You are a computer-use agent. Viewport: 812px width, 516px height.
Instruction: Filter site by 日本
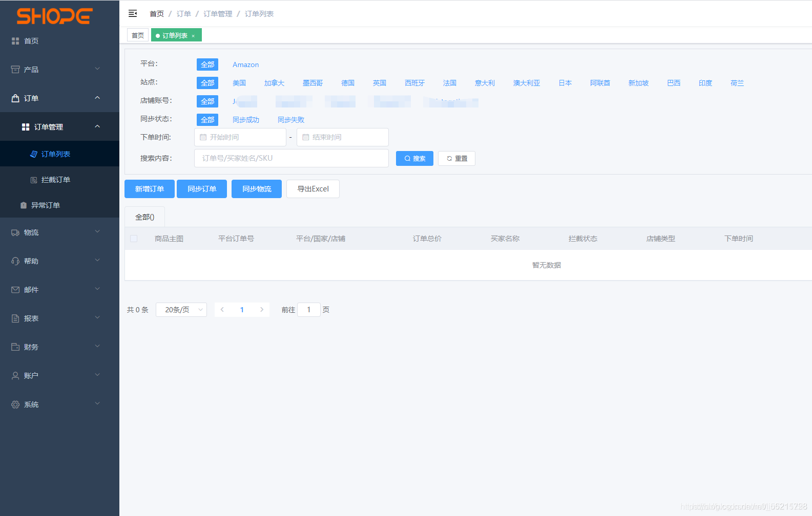click(x=565, y=83)
